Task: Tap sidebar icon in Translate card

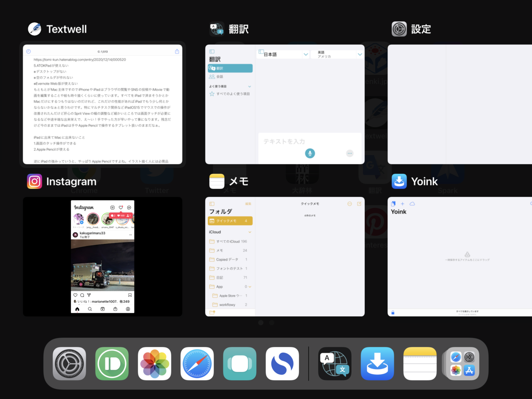Action: tap(212, 51)
